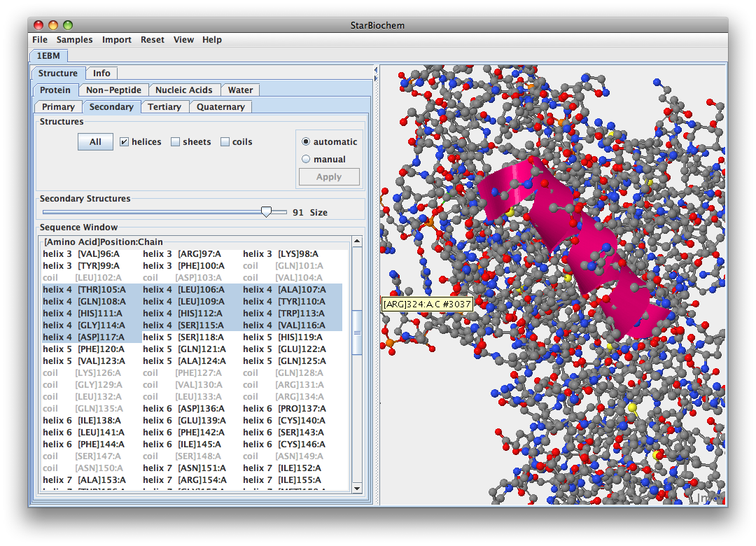The height and width of the screenshot is (546, 756).
Task: Open the View menu
Action: 183,40
